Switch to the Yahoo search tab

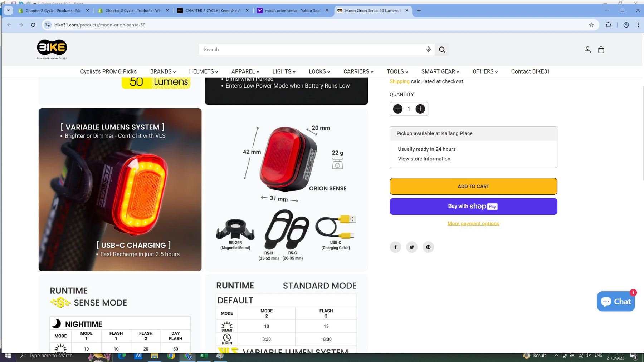pyautogui.click(x=292, y=11)
